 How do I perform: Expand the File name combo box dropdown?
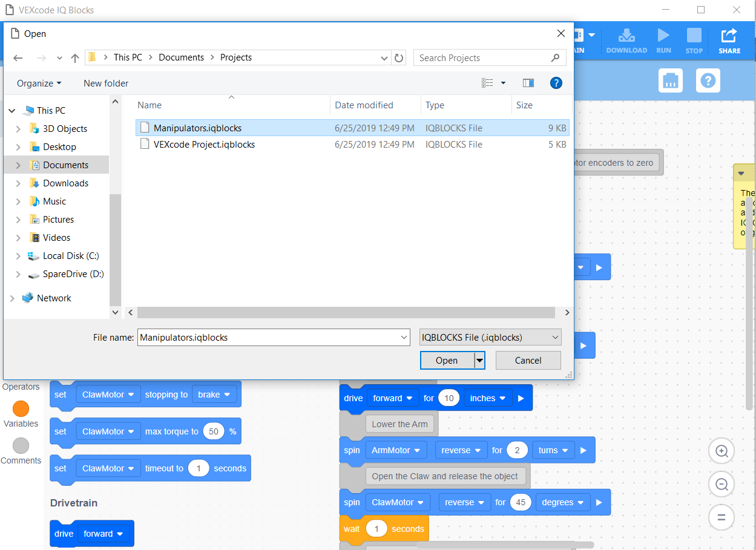tap(404, 337)
